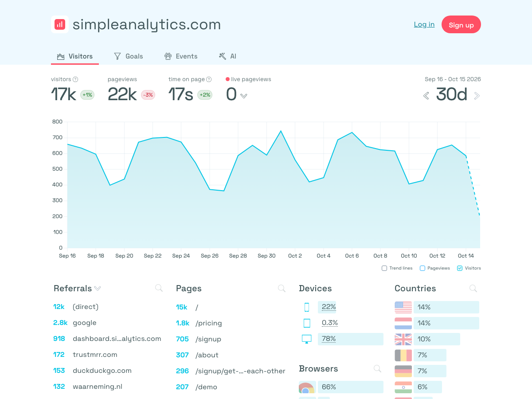This screenshot has height=399, width=532.
Task: Click the Belgium flag
Action: (x=403, y=355)
